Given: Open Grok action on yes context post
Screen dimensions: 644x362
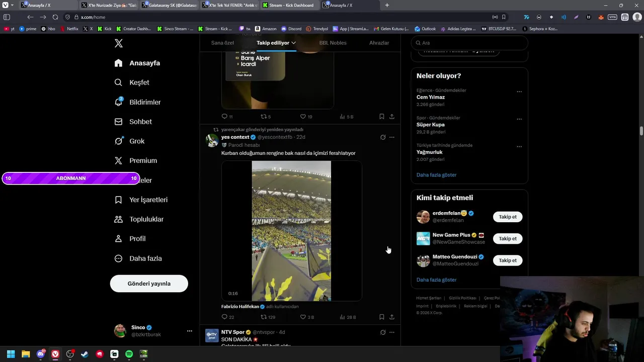Looking at the screenshot, I should click(383, 137).
